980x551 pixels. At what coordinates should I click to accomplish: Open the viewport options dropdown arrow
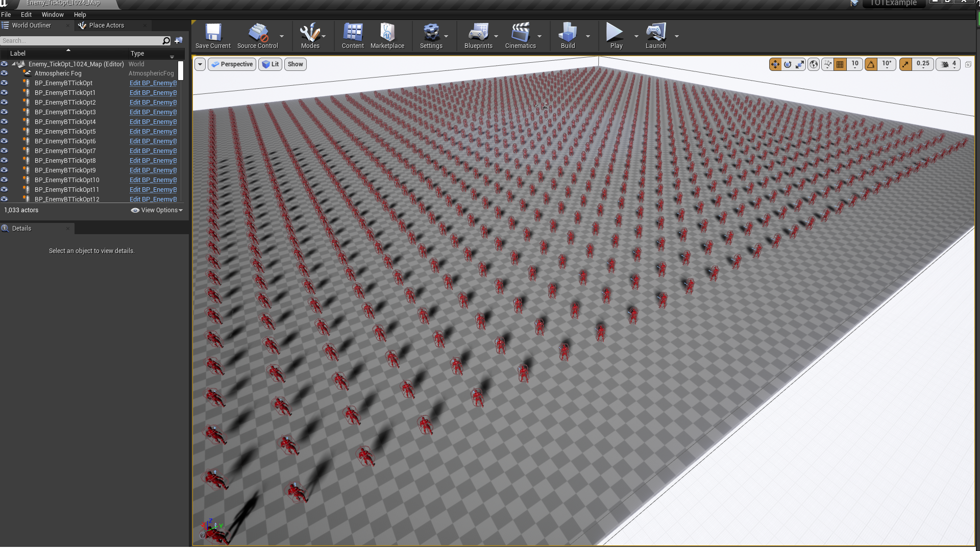[200, 64]
